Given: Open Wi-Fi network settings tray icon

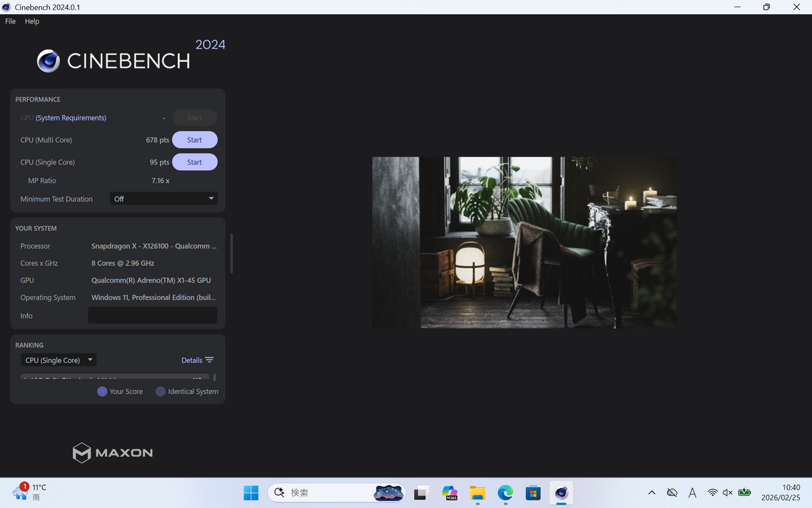Looking at the screenshot, I should 713,493.
